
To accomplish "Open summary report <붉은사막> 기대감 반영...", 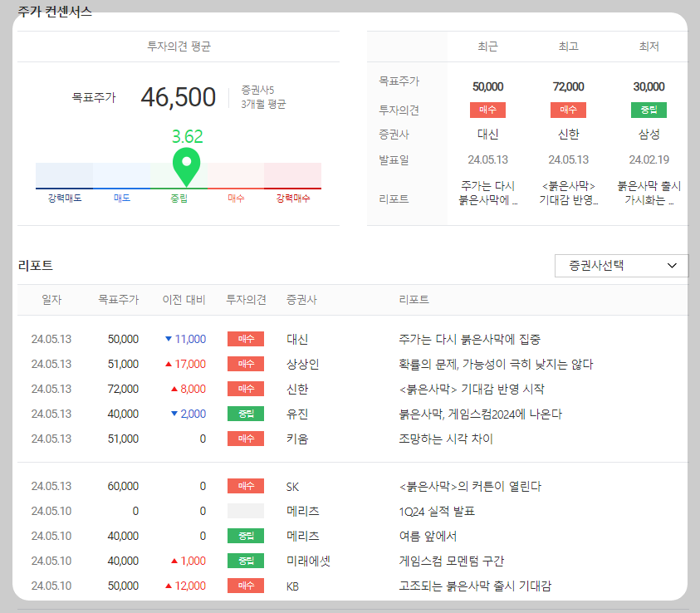I will click(x=568, y=193).
